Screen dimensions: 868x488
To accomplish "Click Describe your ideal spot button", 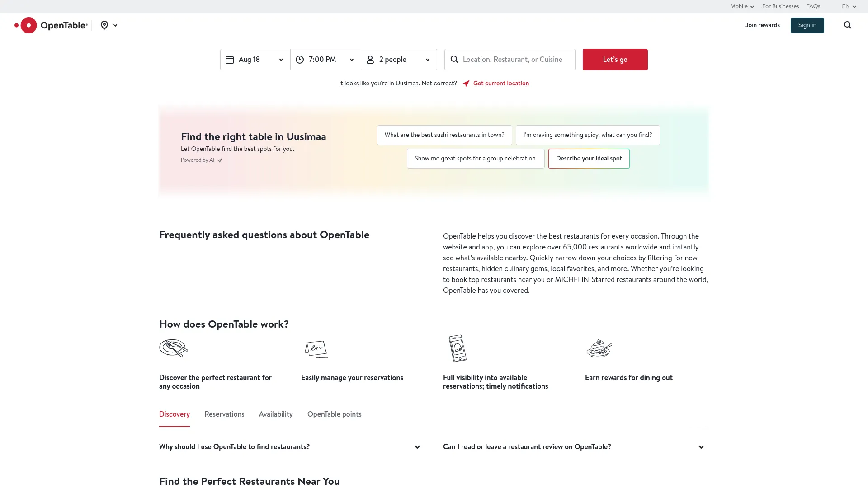I will 589,159.
